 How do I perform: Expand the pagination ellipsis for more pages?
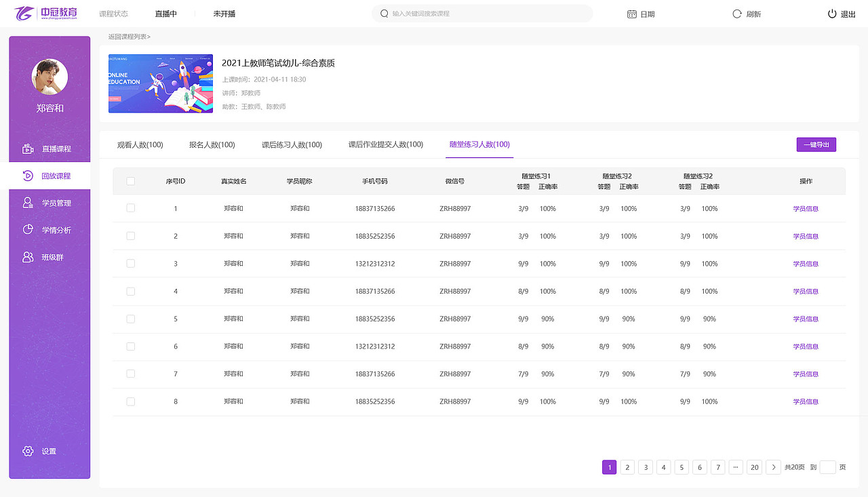[736, 467]
